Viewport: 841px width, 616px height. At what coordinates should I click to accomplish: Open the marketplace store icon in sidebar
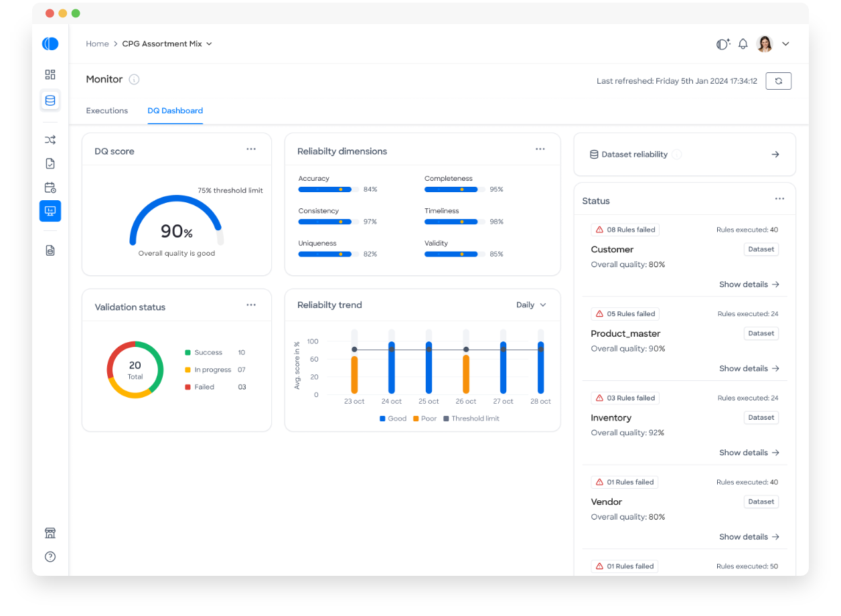coord(50,533)
